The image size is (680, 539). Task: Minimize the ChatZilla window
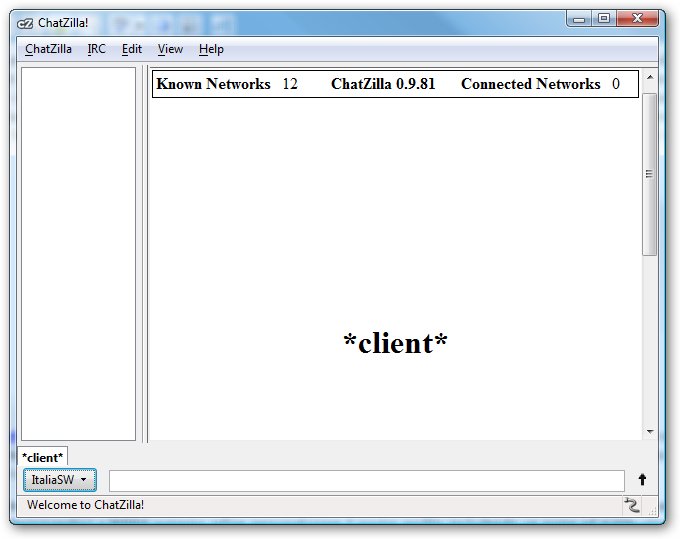pyautogui.click(x=579, y=19)
